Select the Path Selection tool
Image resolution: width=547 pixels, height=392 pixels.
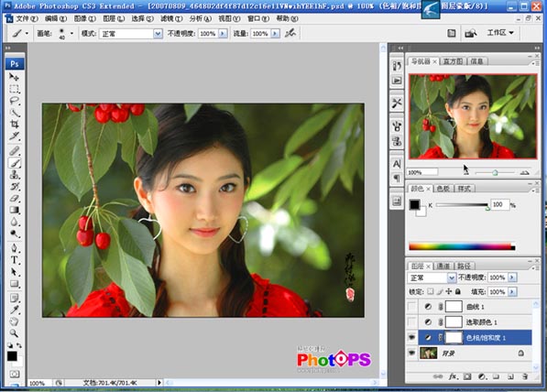pyautogui.click(x=15, y=272)
